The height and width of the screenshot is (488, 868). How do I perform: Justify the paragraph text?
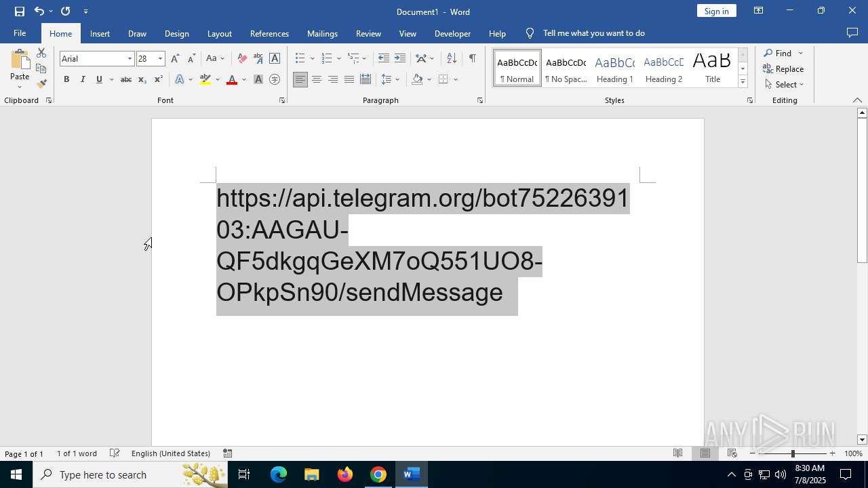click(349, 80)
